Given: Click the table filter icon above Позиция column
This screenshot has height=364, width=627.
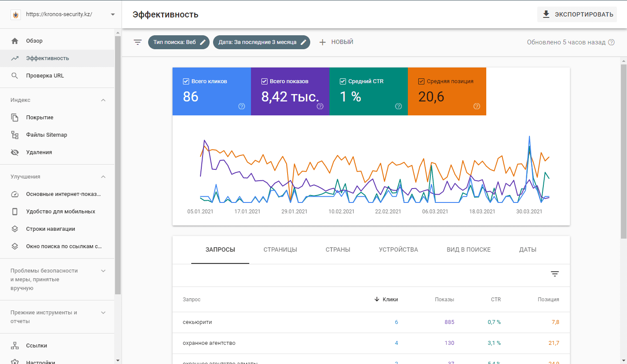Looking at the screenshot, I should pos(555,274).
